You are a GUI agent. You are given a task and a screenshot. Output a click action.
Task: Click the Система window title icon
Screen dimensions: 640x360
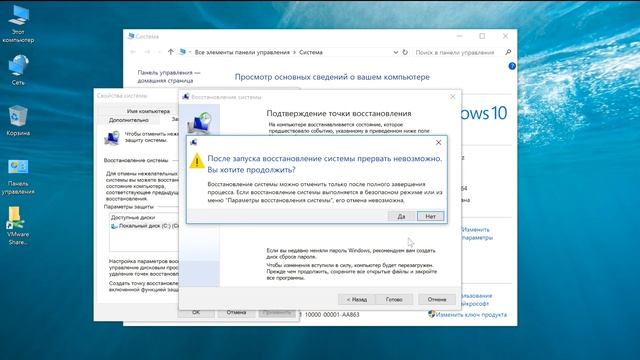(131, 36)
